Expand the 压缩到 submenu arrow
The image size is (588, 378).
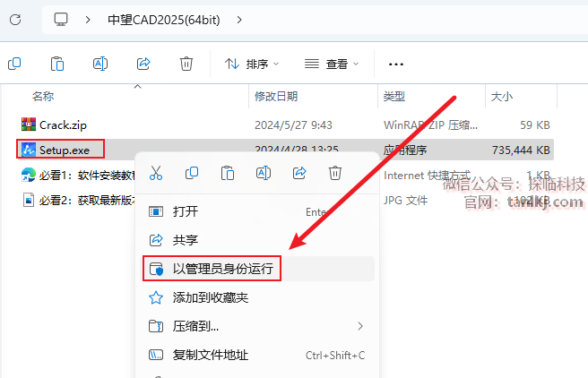(x=360, y=326)
